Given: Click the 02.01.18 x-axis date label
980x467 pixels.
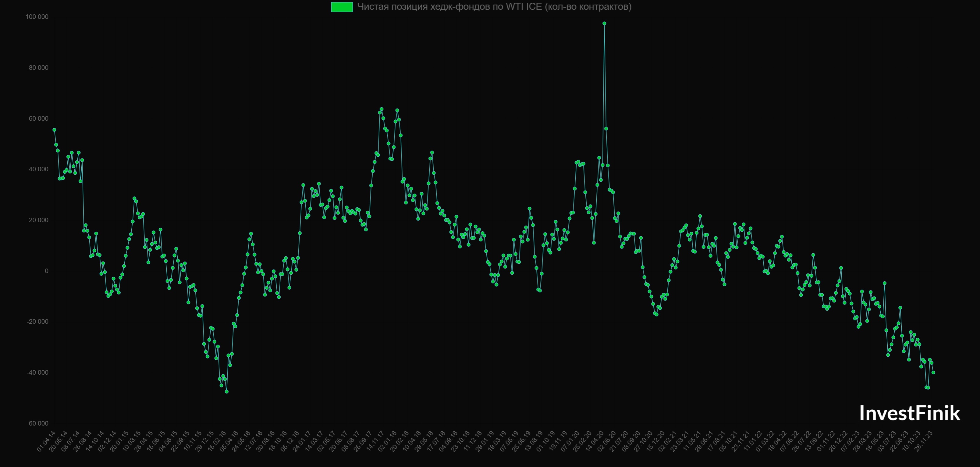Looking at the screenshot, I should [388, 441].
